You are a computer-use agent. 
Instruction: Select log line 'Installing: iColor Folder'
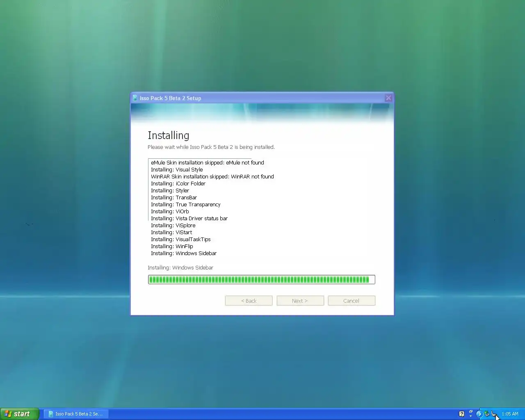click(178, 184)
